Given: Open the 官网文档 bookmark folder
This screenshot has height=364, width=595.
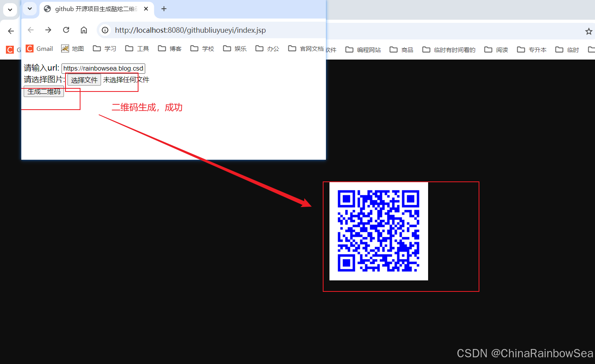Looking at the screenshot, I should (306, 49).
